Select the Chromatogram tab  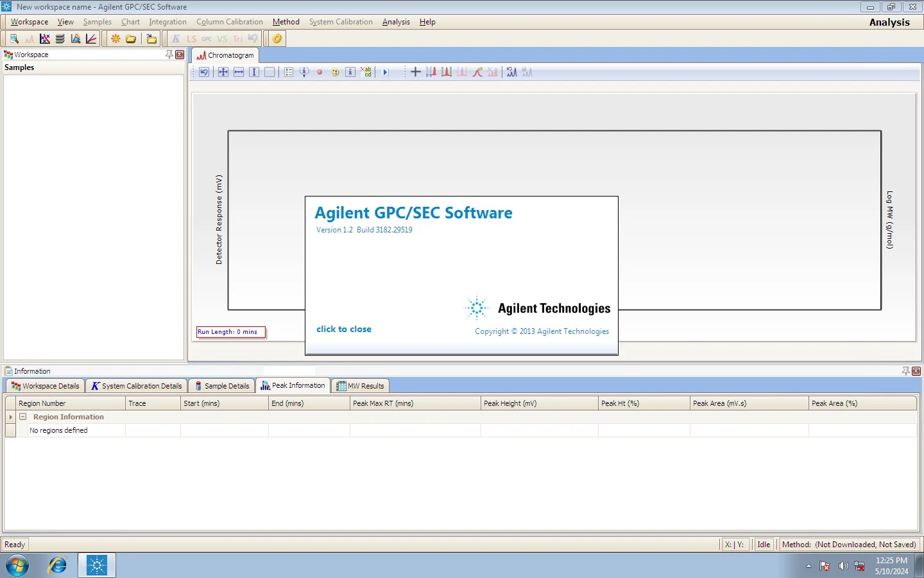click(225, 55)
